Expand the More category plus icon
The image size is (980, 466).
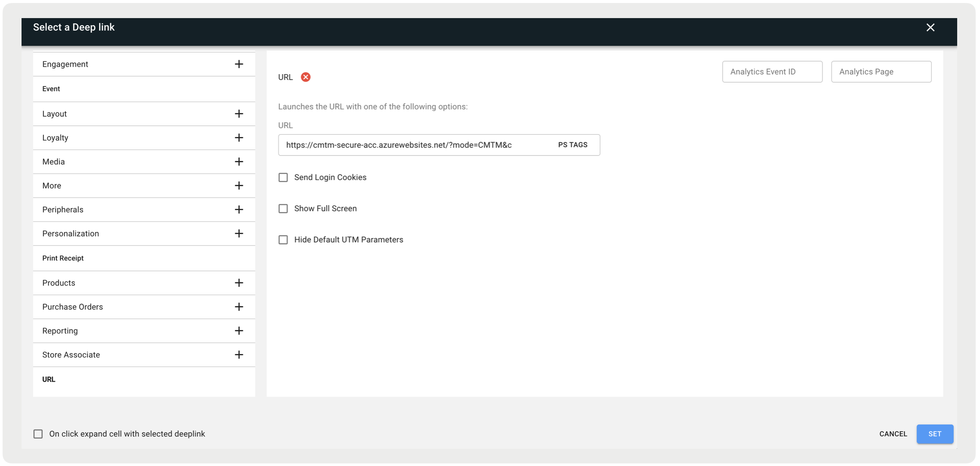(x=239, y=186)
